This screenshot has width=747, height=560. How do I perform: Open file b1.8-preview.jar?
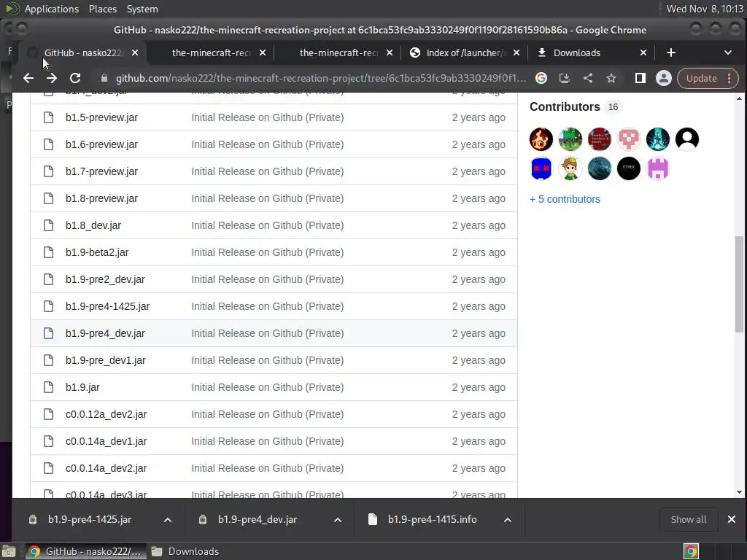101,198
